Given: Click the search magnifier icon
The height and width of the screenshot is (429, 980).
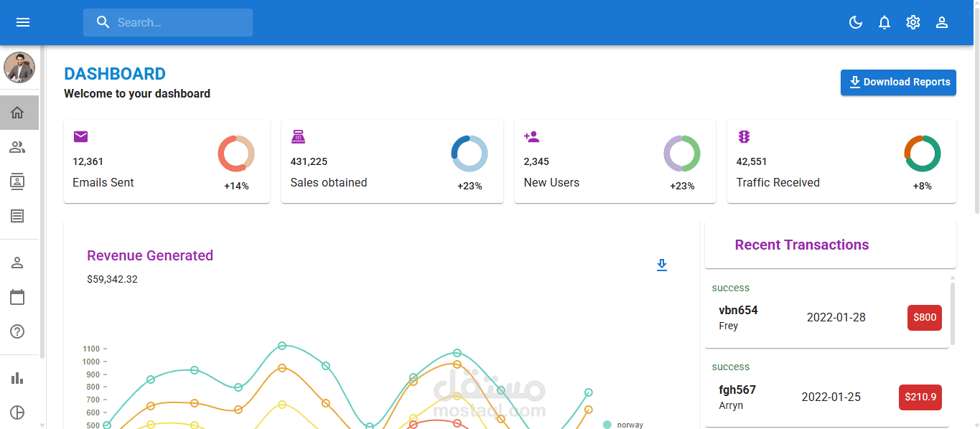Looking at the screenshot, I should click(103, 22).
